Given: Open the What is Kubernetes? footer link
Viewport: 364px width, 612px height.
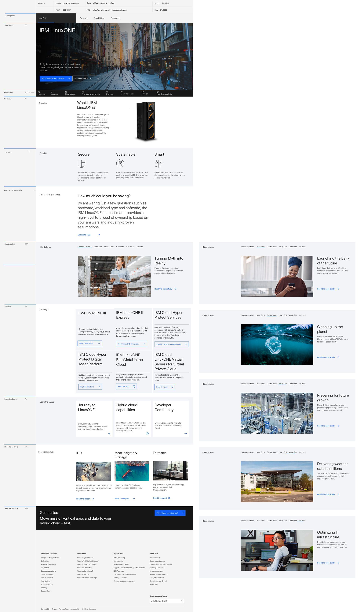Looking at the screenshot, I should pyautogui.click(x=85, y=568).
